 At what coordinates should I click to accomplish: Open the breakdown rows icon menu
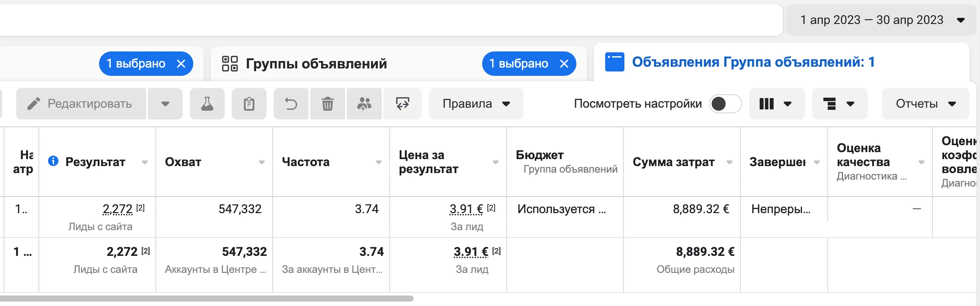pos(840,104)
